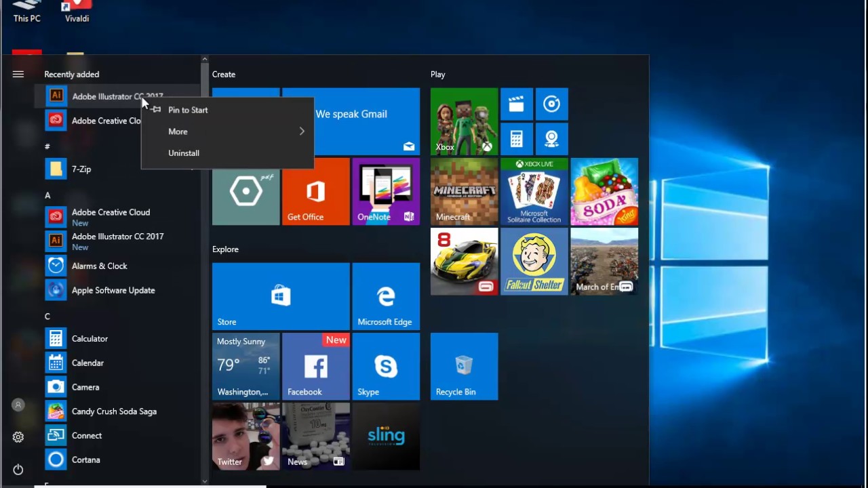Open Adobe Creative Cloud in Recently added
The height and width of the screenshot is (488, 868).
pos(93,121)
